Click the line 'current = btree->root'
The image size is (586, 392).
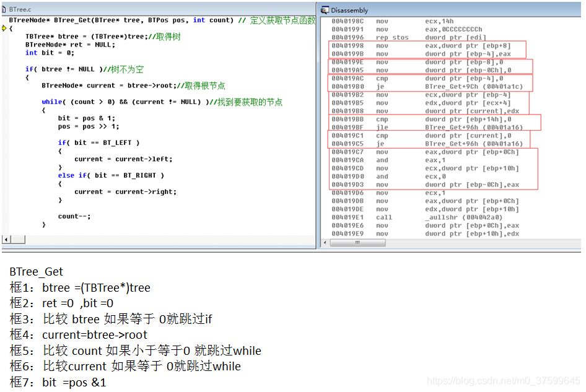point(133,85)
